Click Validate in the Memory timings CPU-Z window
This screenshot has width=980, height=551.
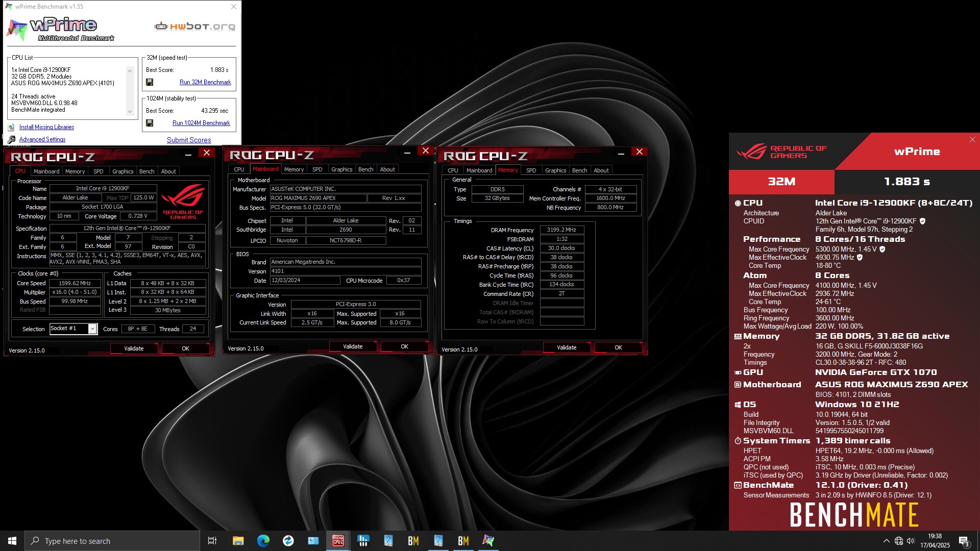tap(567, 347)
